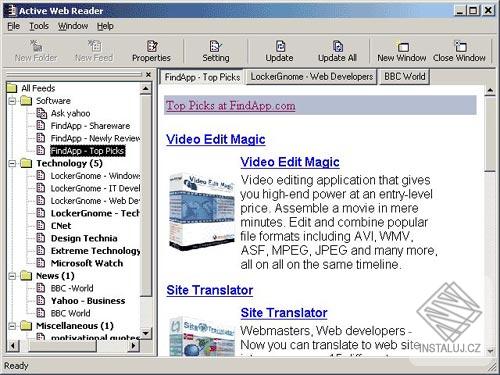Screen dimensions: 500x375
Task: Switch to FindApp - Top Picks tab
Action: (202, 77)
